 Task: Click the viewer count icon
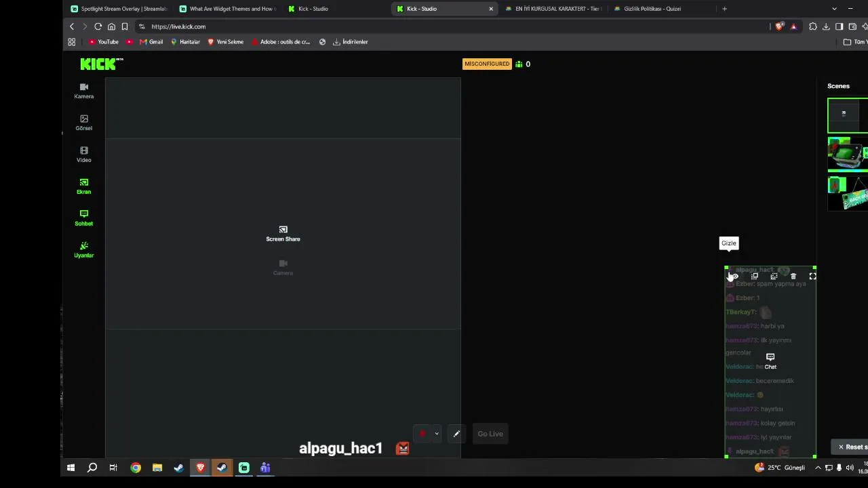519,64
